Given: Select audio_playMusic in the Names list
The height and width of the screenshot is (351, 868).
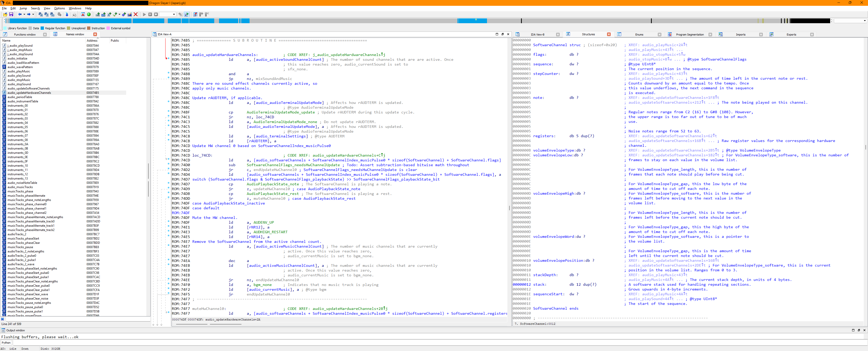Looking at the screenshot, I should 19,71.
